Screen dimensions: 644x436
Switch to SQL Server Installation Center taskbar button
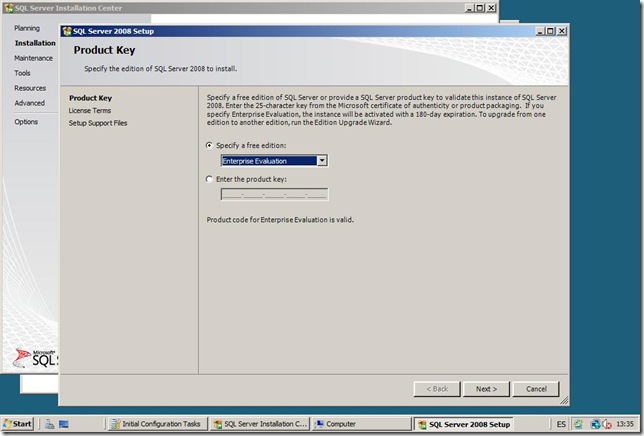pyautogui.click(x=260, y=424)
